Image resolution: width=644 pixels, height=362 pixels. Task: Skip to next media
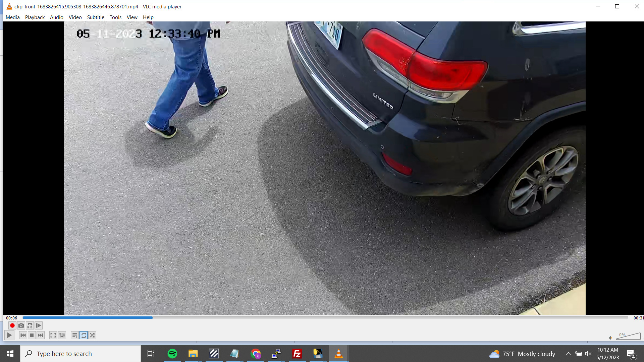41,335
